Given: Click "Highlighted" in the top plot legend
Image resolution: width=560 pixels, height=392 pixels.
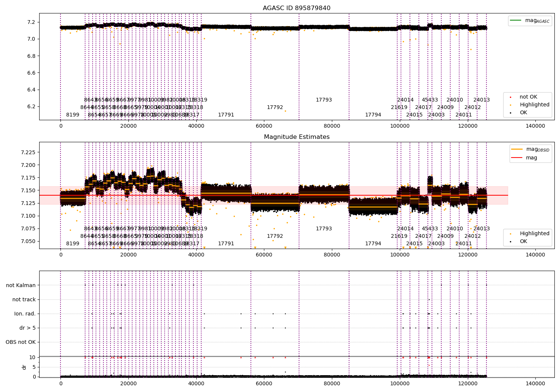Looking at the screenshot, I should click(535, 105).
